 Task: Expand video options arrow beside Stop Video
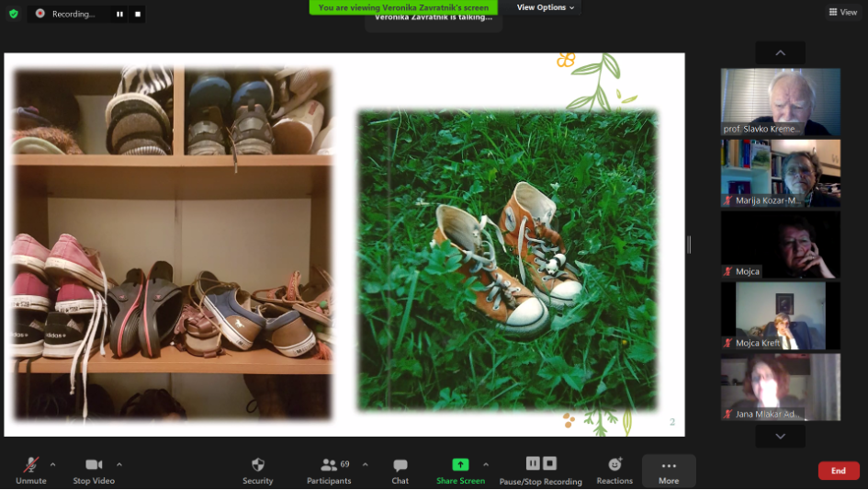tap(119, 464)
